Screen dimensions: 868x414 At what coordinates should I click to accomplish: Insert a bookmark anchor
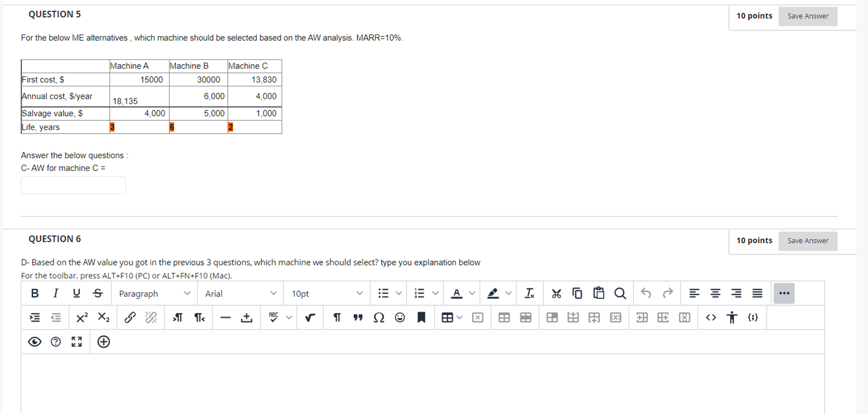coord(422,318)
